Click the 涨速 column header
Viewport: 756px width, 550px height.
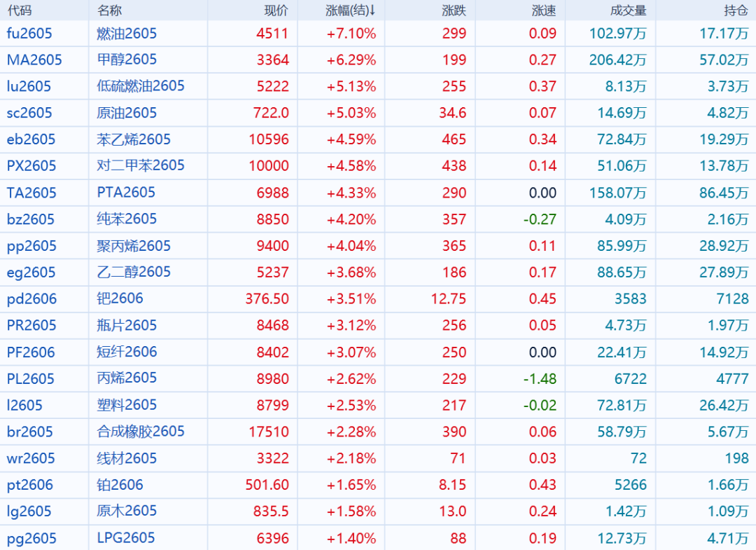(x=544, y=11)
